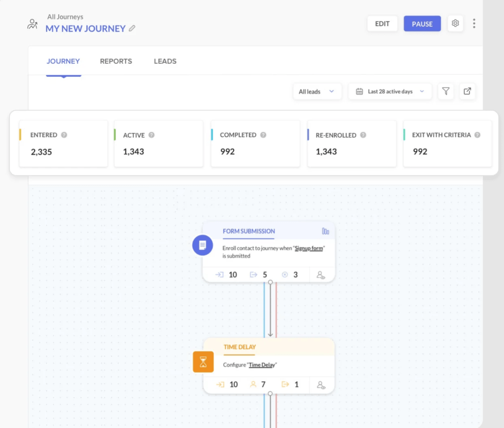Open the three-dot more options menu
The width and height of the screenshot is (504, 428).
[x=474, y=23]
